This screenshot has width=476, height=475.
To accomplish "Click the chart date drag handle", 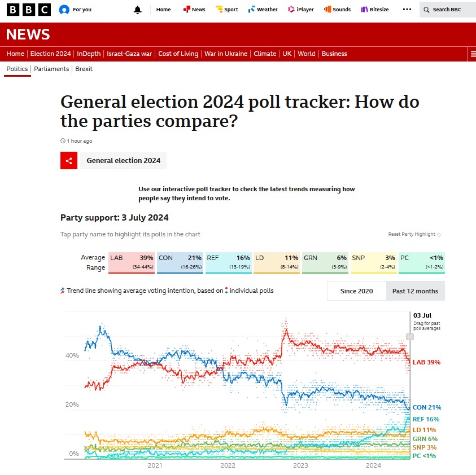I will pos(410,336).
